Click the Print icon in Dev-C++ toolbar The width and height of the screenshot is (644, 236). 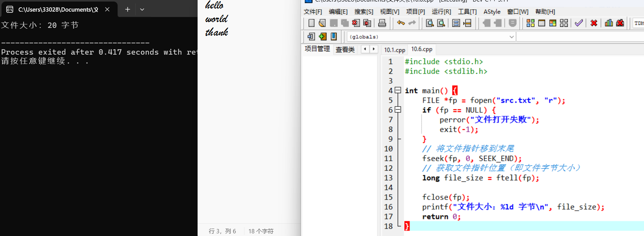point(382,23)
